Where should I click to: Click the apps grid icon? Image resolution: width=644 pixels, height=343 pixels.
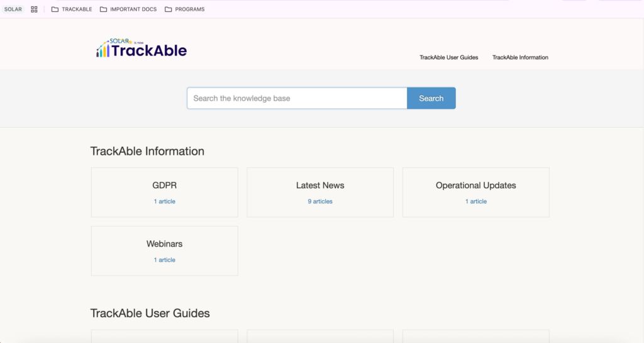click(34, 9)
